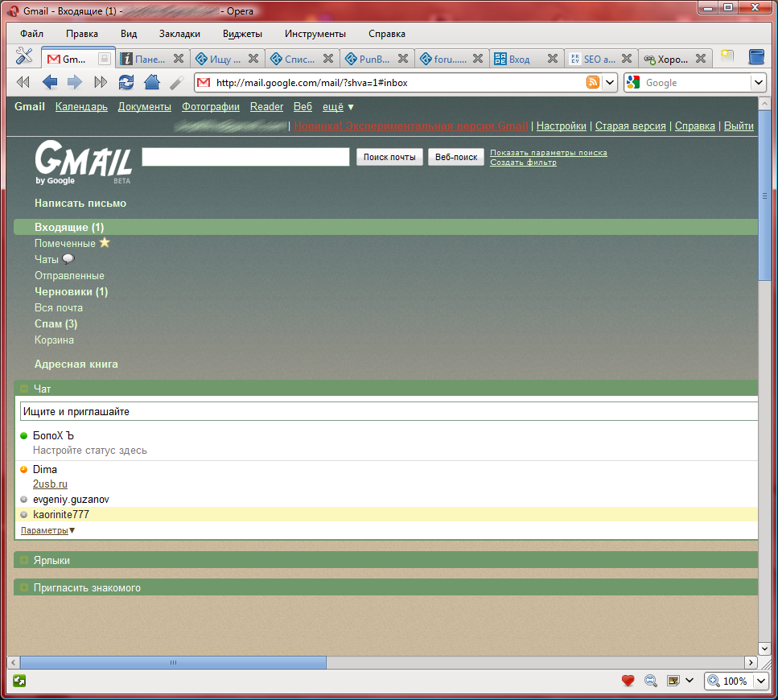Expand the Пригласить знакомого section
778x700 pixels.
tap(24, 588)
